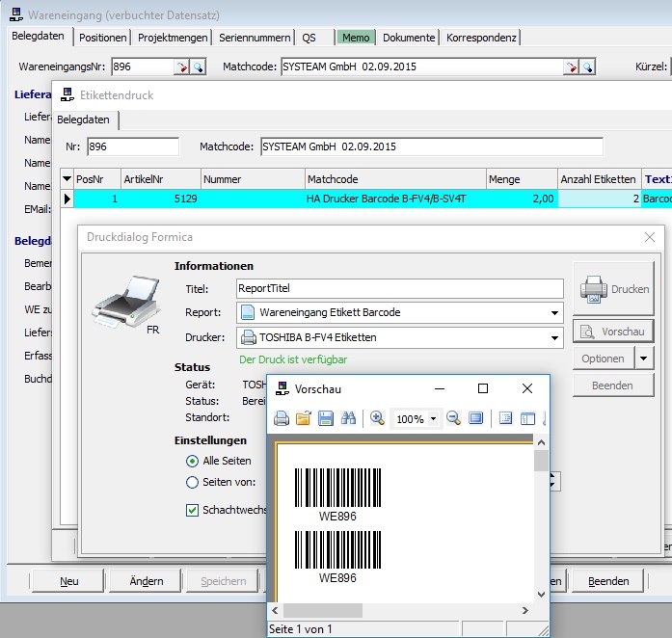Select the Alle Seiten radio button
This screenshot has height=638, width=672.
(192, 461)
